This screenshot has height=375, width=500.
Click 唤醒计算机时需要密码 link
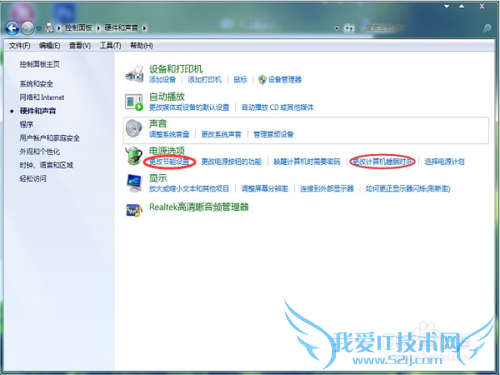[x=307, y=162]
